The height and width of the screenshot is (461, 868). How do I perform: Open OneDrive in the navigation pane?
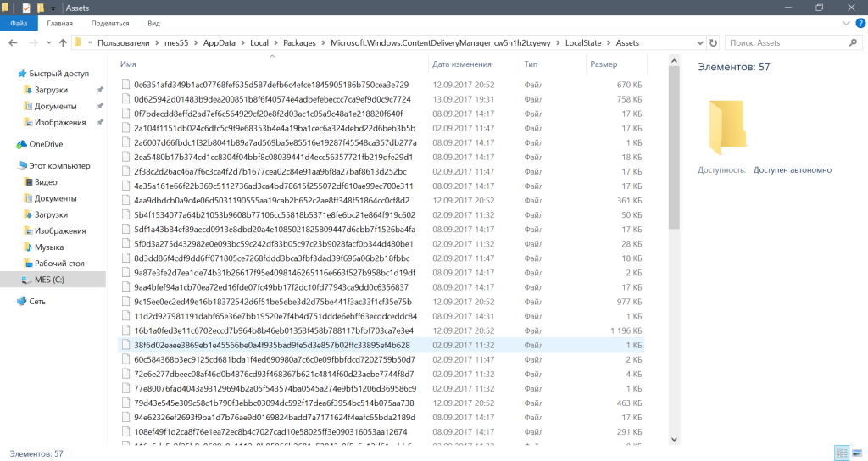point(46,144)
